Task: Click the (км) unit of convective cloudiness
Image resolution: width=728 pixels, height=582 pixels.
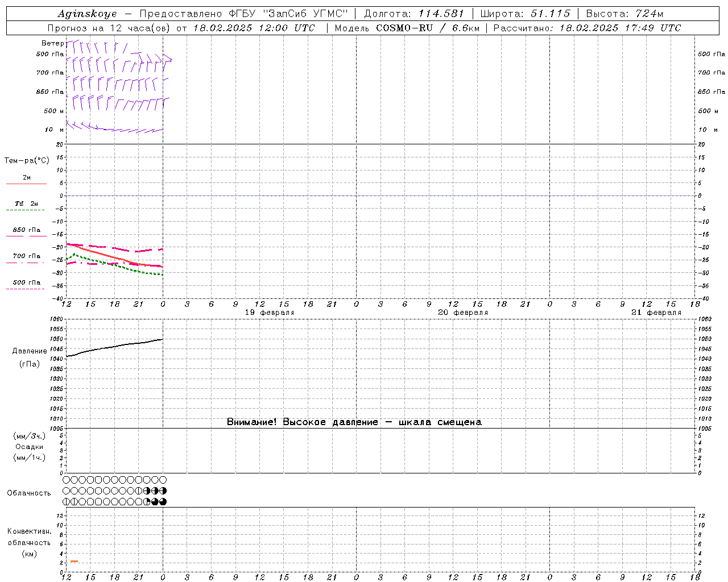Action: click(x=30, y=554)
